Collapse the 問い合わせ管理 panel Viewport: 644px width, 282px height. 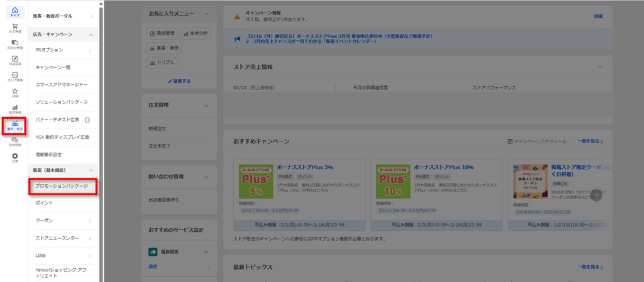(x=206, y=176)
